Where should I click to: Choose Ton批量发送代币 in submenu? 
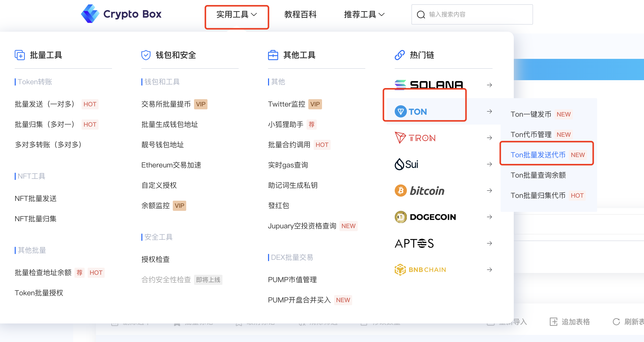tap(538, 155)
